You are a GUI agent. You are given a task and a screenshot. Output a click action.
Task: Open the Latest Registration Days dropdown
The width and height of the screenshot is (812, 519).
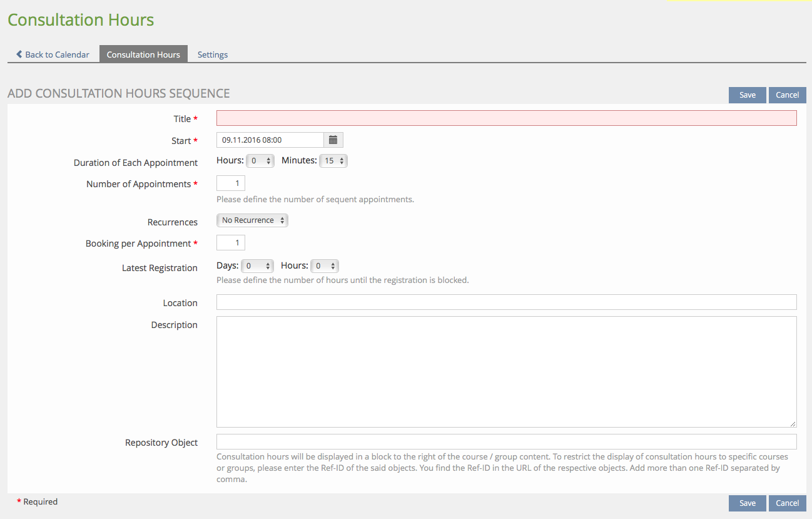tap(257, 266)
